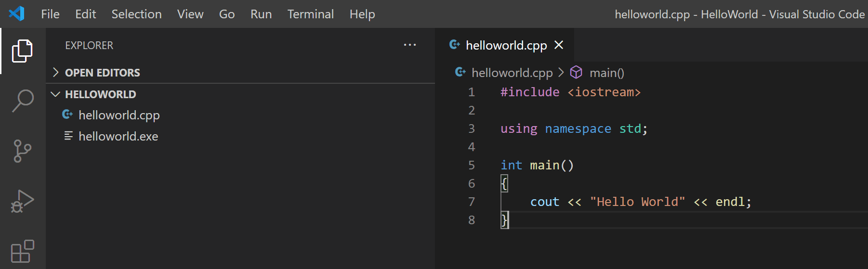This screenshot has width=868, height=269.
Task: Switch to the helloworld.cpp editor tab
Action: [505, 45]
